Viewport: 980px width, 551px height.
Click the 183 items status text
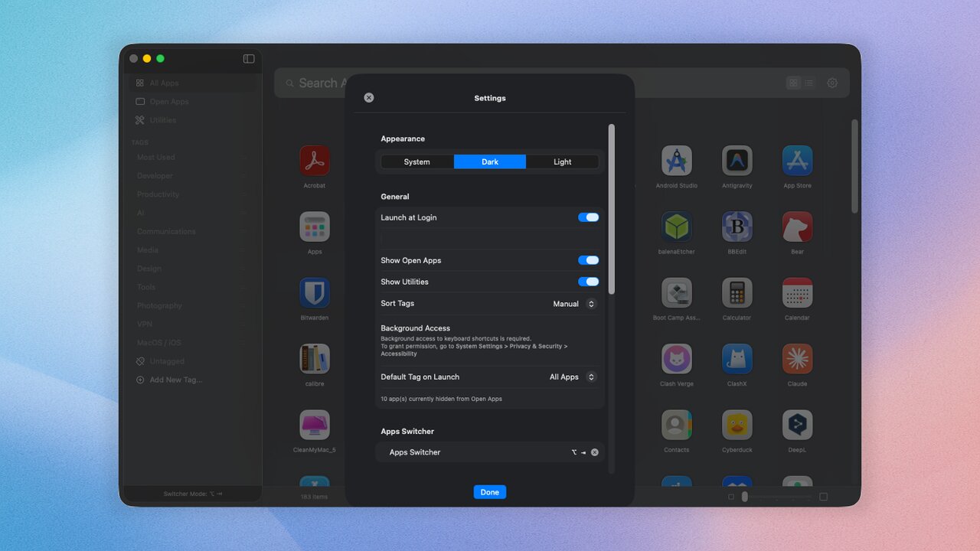coord(314,497)
